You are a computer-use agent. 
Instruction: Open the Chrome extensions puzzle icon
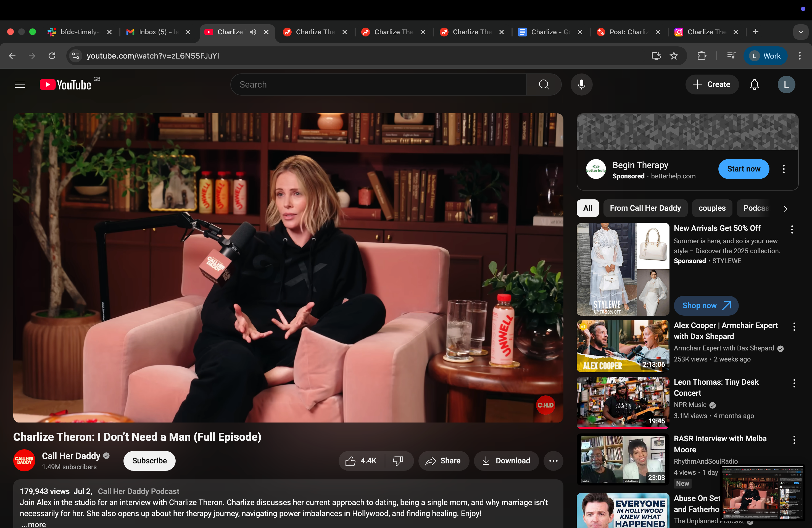tap(702, 56)
